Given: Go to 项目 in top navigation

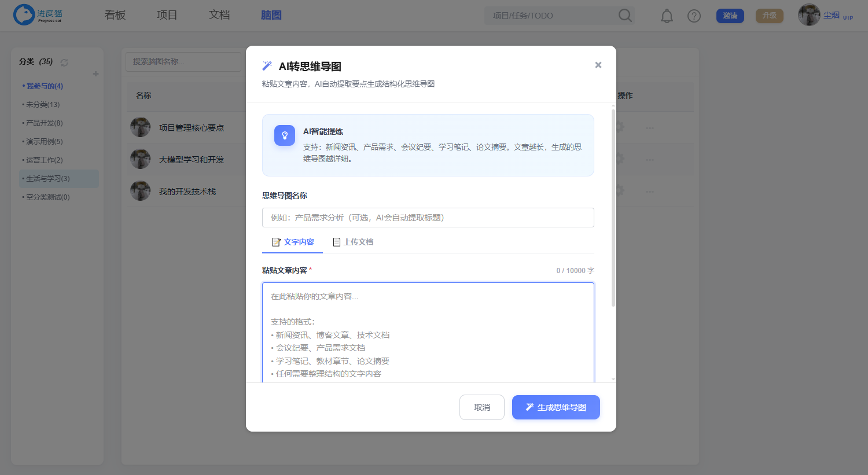Looking at the screenshot, I should tap(167, 15).
